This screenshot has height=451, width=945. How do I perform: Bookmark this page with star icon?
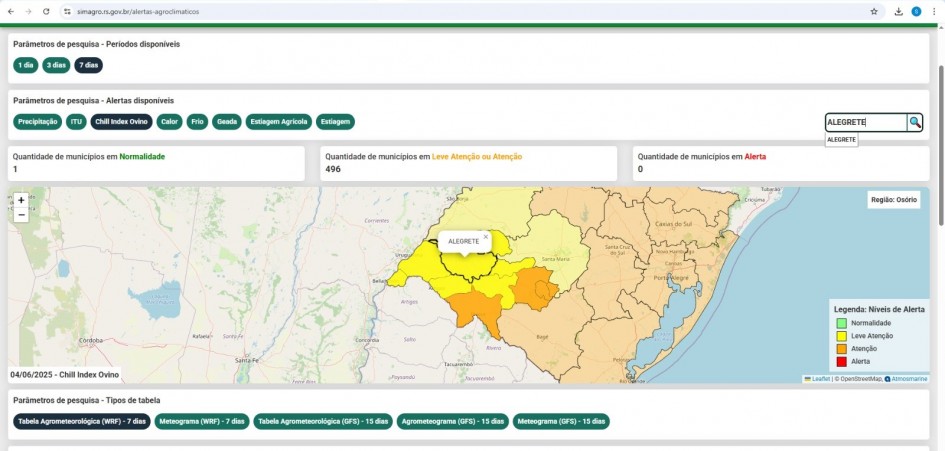tap(874, 11)
